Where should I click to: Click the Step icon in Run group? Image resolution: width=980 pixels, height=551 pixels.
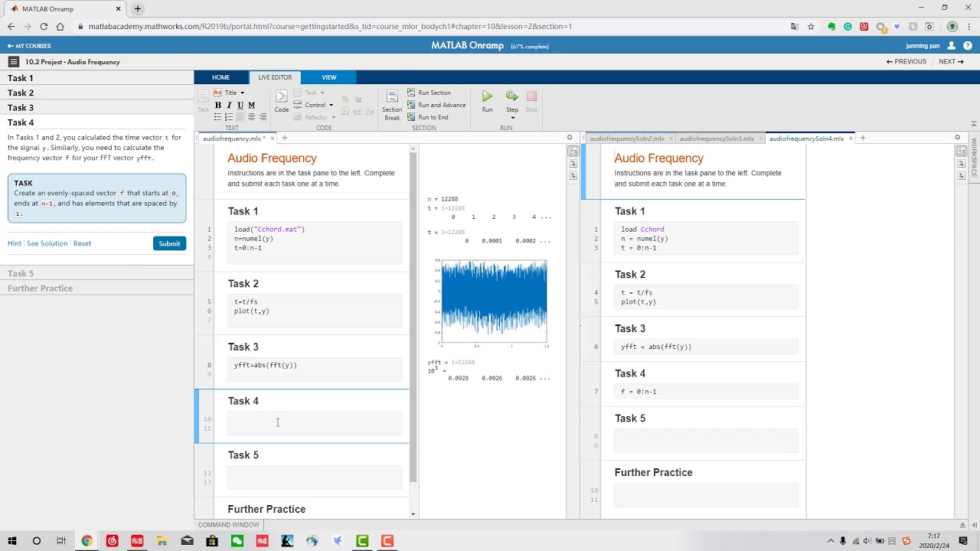511,96
